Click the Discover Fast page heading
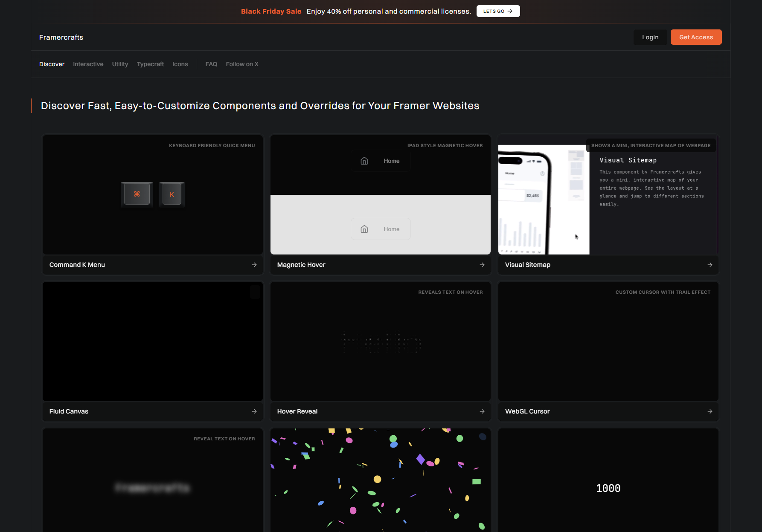Image resolution: width=762 pixels, height=532 pixels. click(260, 106)
